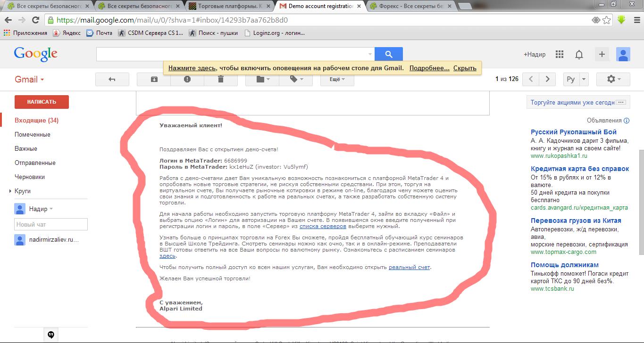Open the Move to folder dropdown
644x343 pixels.
click(x=262, y=79)
